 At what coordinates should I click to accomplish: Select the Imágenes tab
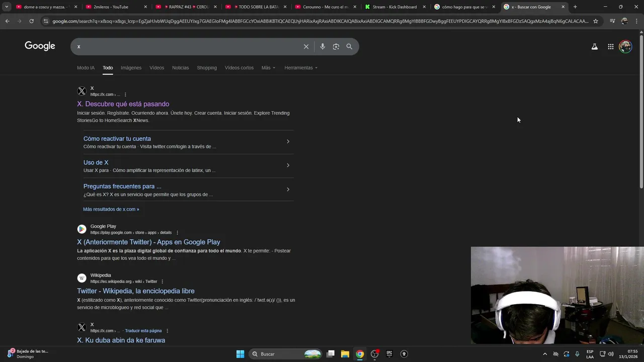pyautogui.click(x=131, y=68)
